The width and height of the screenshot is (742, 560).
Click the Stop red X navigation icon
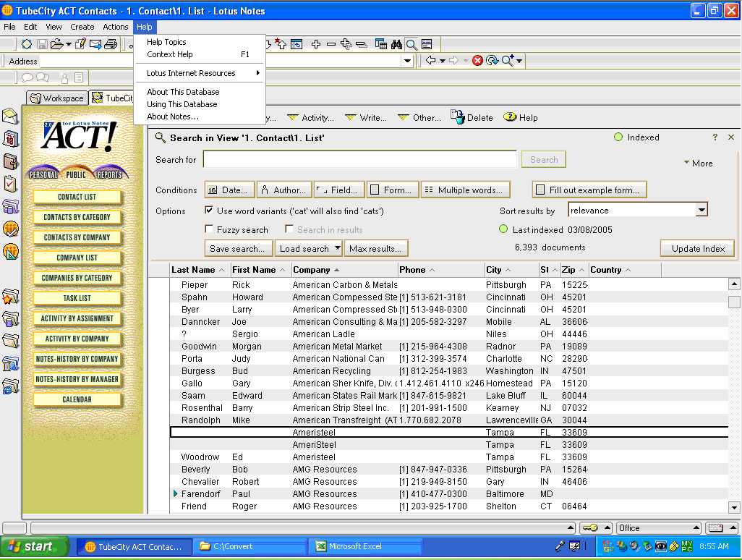pos(477,60)
